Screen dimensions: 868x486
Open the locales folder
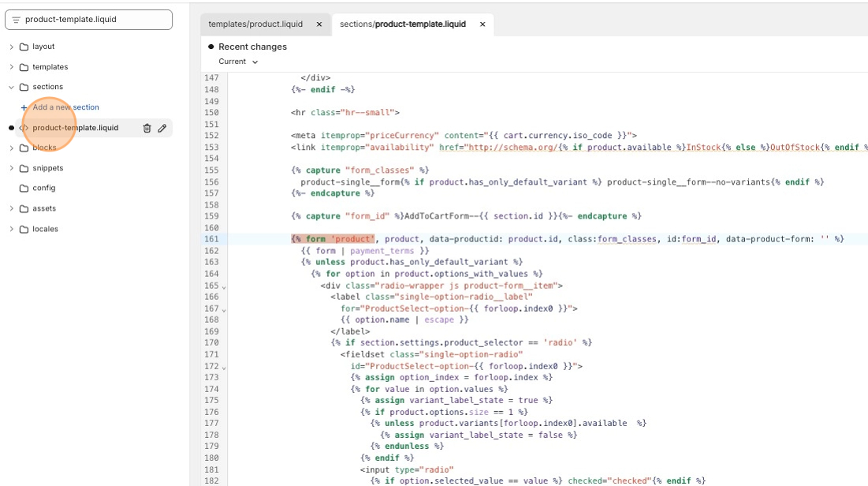[45, 230]
